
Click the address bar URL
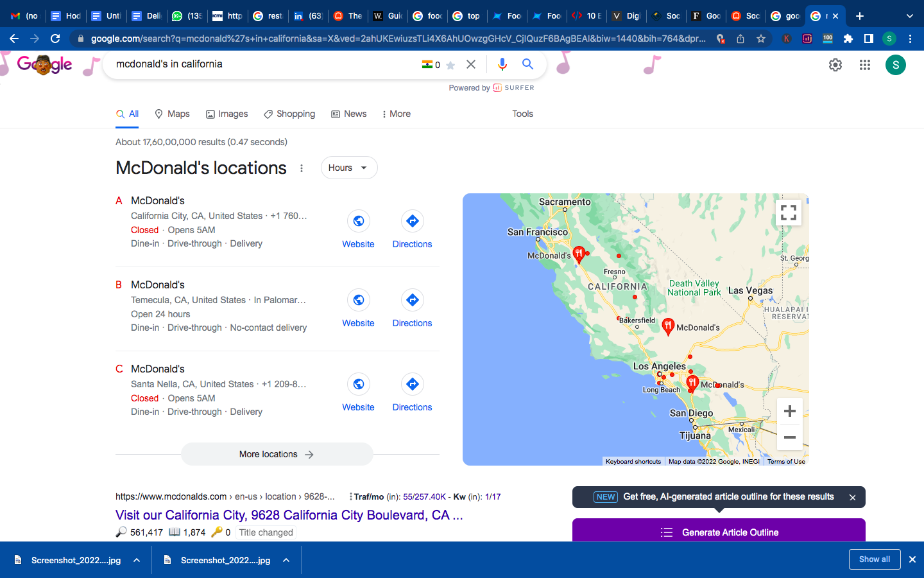coord(398,39)
